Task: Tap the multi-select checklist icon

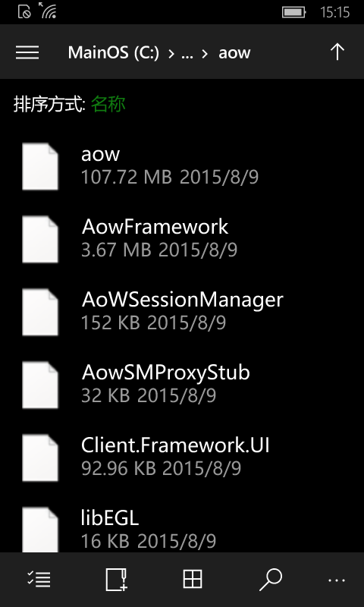Action: pyautogui.click(x=39, y=580)
